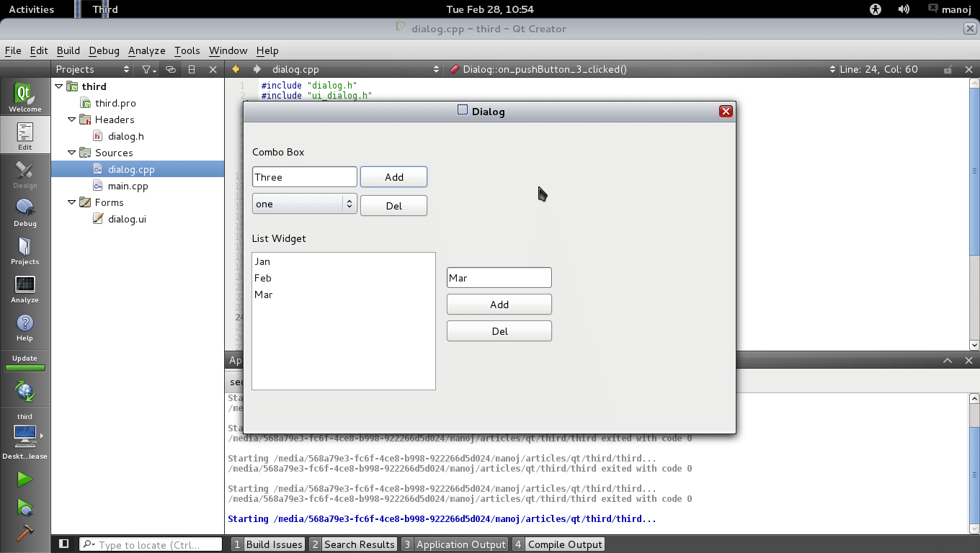Click the Update progress bar
This screenshot has height=553, width=980.
(x=24, y=368)
